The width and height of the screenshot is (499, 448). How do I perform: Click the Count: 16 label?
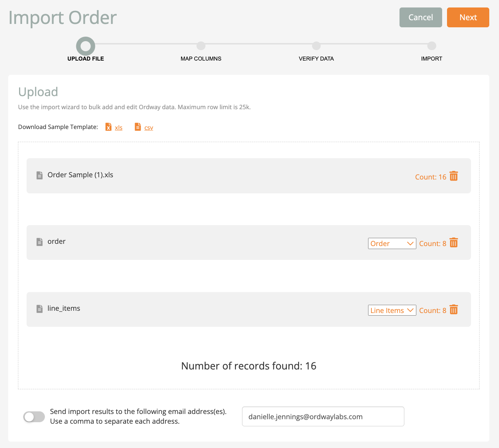pyautogui.click(x=431, y=177)
